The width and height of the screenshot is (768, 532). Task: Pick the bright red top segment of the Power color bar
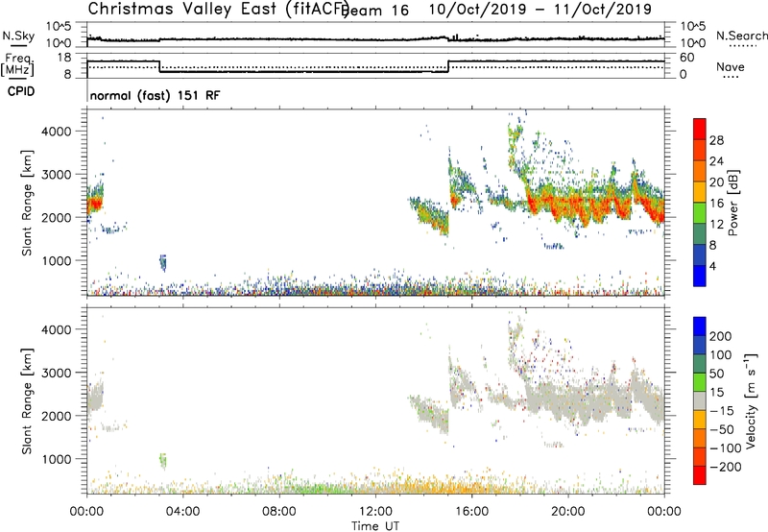(700, 129)
